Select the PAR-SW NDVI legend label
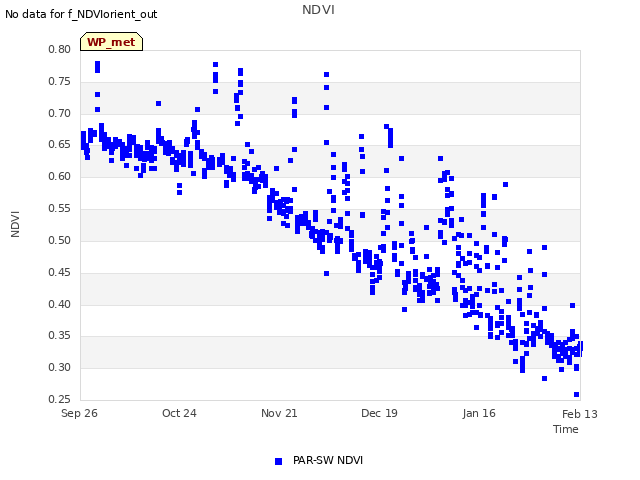The height and width of the screenshot is (480, 640). tap(328, 460)
